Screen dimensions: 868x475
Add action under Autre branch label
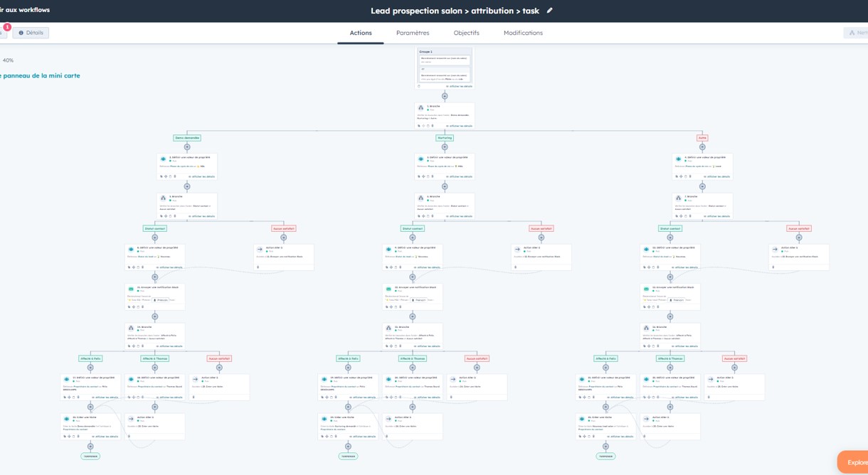pyautogui.click(x=702, y=147)
